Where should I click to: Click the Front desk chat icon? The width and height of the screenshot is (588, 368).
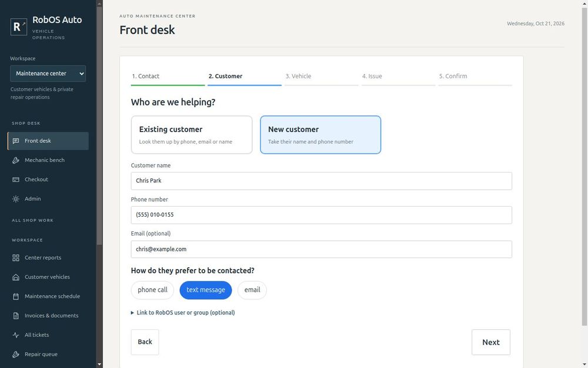16,141
